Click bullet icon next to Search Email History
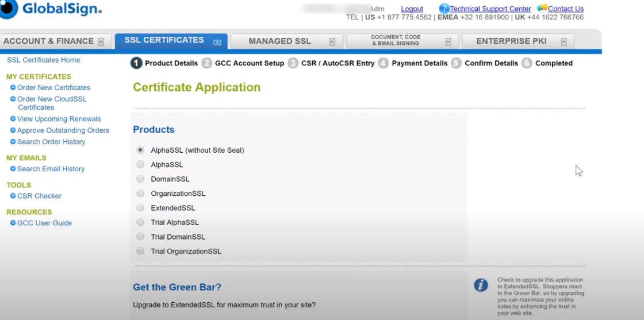Screen dimensions: 644x320 (13, 168)
